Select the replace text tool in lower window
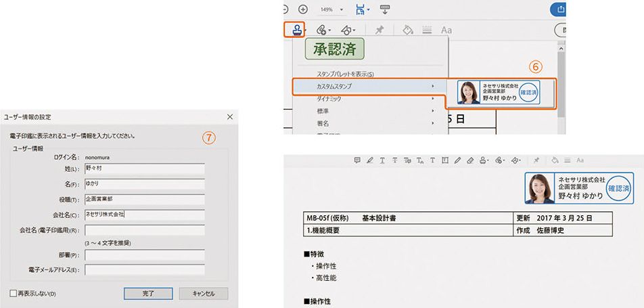 [x=407, y=160]
